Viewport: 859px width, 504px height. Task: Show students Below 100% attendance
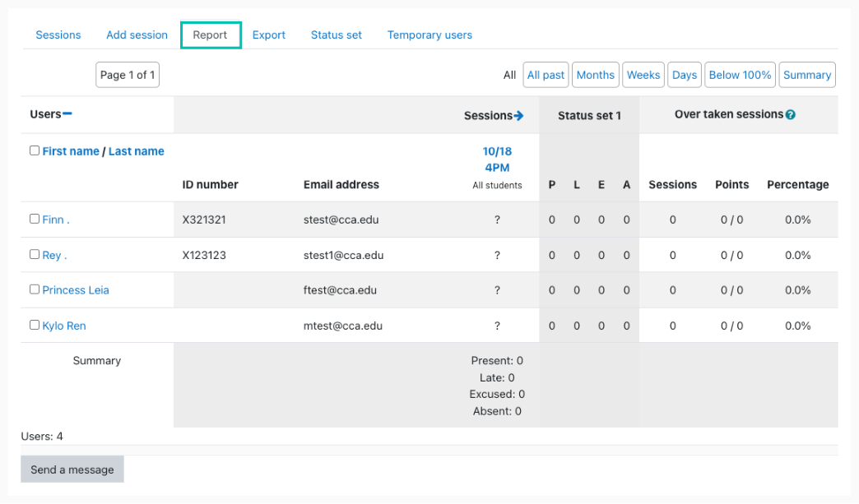click(x=739, y=74)
